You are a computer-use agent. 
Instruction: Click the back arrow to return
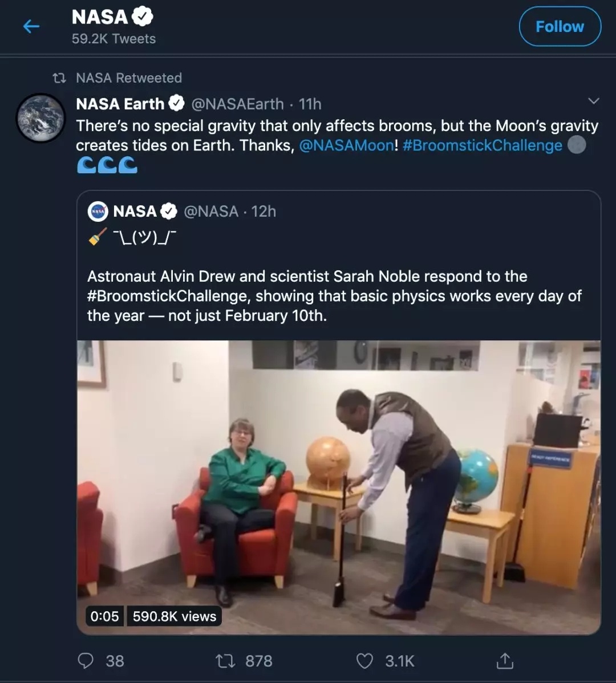coord(31,26)
